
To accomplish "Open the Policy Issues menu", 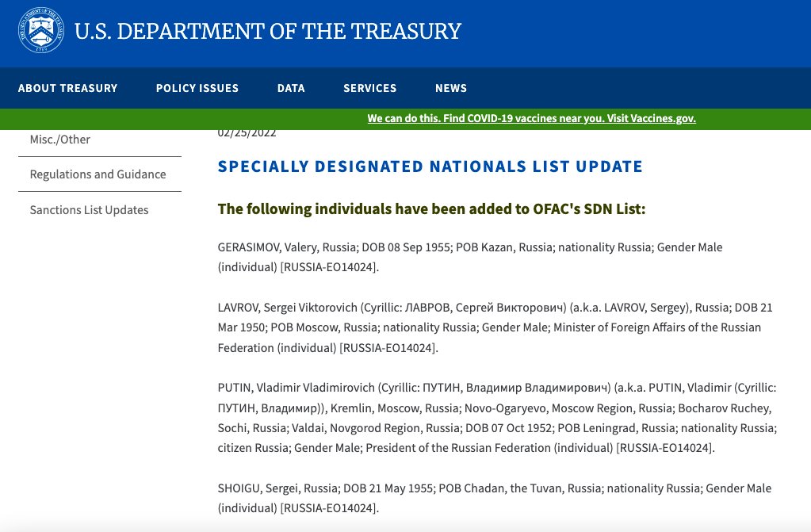I will (197, 88).
